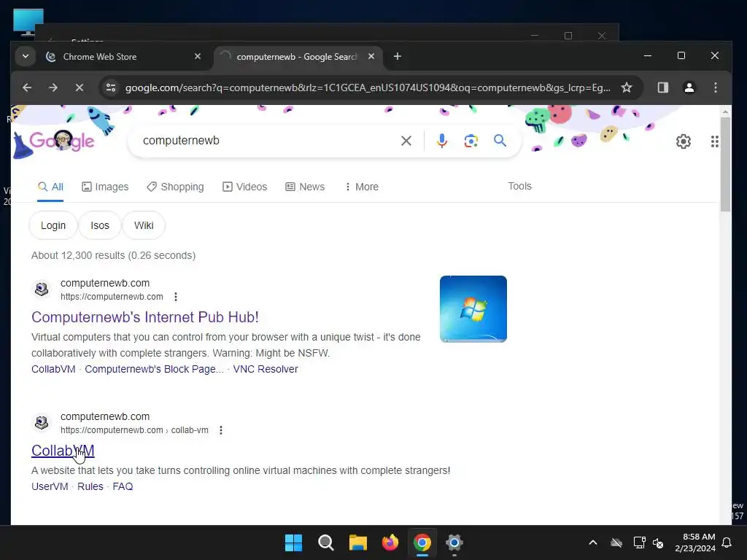Open the Chrome profile menu
The width and height of the screenshot is (747, 560).
point(689,87)
